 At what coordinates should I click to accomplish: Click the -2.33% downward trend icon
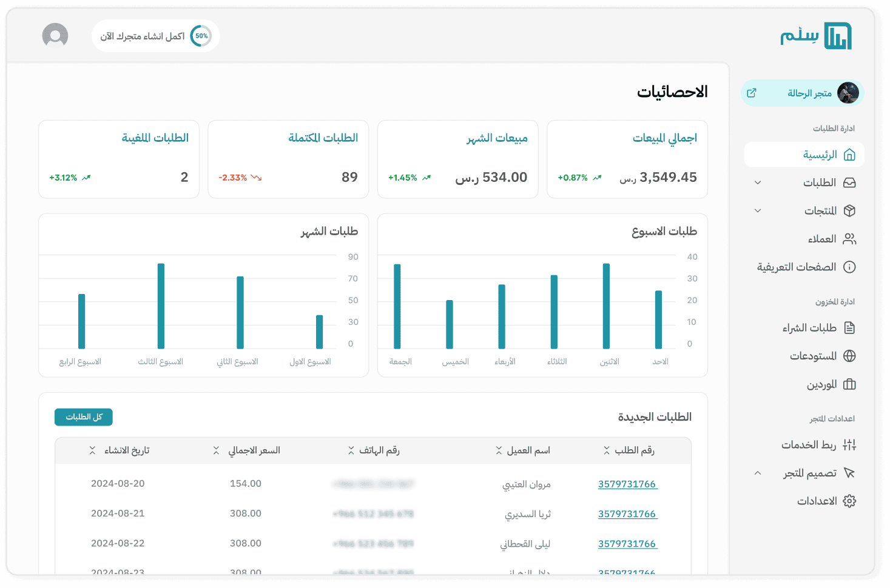[256, 178]
